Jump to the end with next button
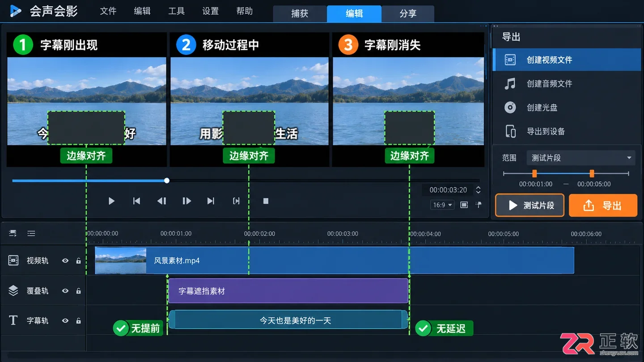This screenshot has width=644, height=362. (211, 201)
